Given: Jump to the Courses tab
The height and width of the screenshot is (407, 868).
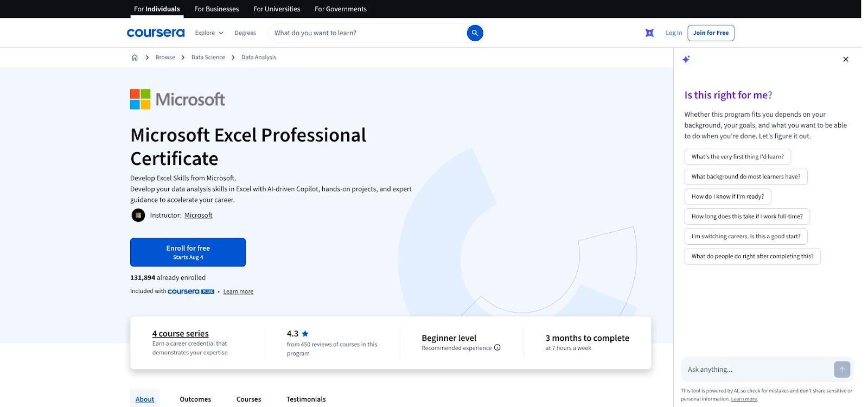Looking at the screenshot, I should (x=248, y=399).
